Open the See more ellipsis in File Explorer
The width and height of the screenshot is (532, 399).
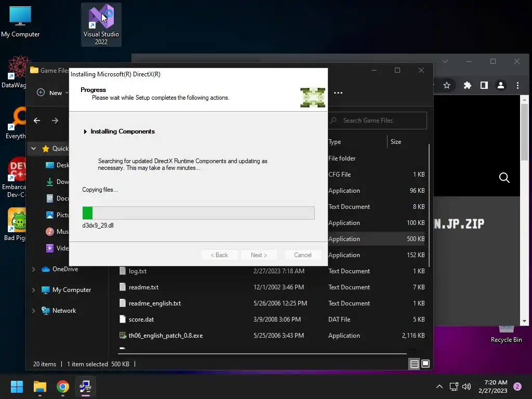tap(338, 92)
